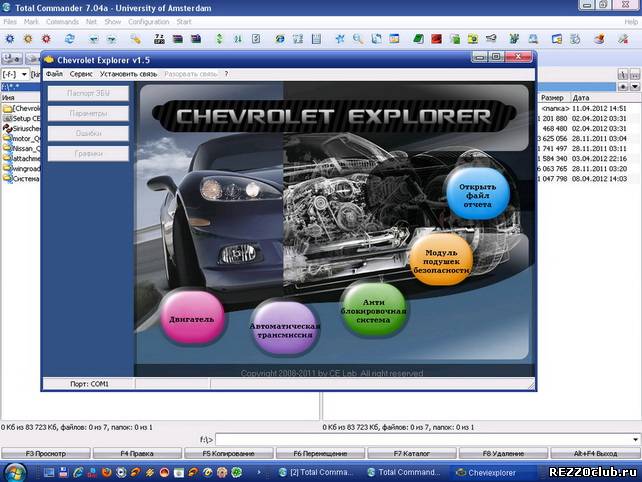Click blue Открыть файл отчета button
642x482 pixels.
pyautogui.click(x=478, y=194)
